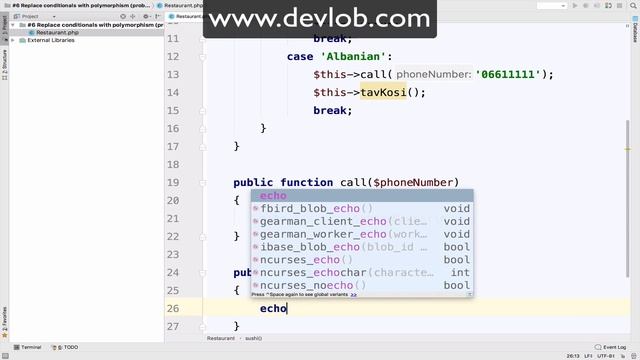Screen dimensions: 640x360
Task: Place cursor after 'echo' on line 26
Action: (287, 309)
